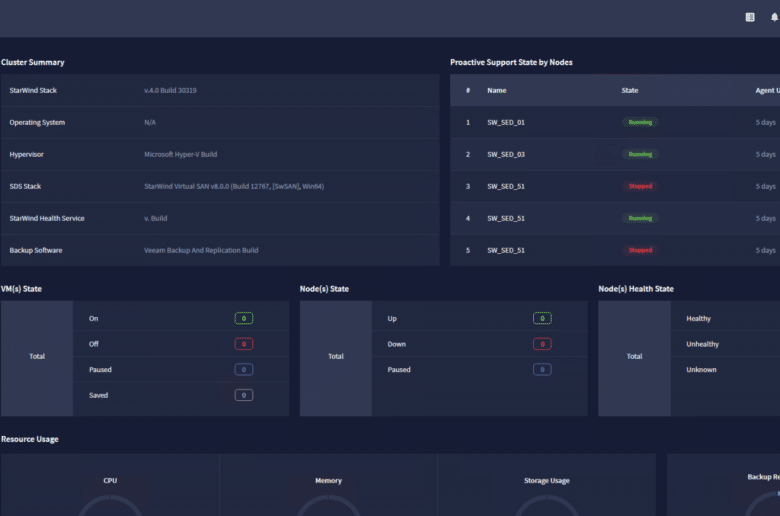Viewport: 780px width, 516px height.
Task: Select the Up label in Node(s) State
Action: pos(392,318)
